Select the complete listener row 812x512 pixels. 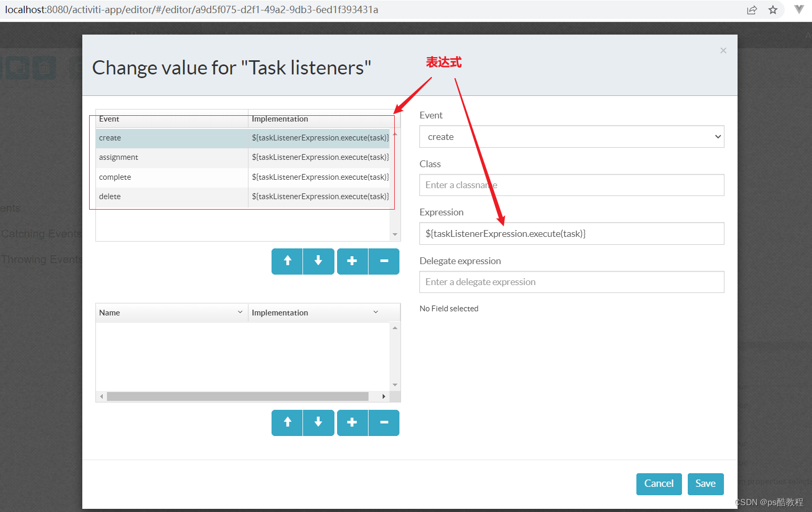coord(243,178)
